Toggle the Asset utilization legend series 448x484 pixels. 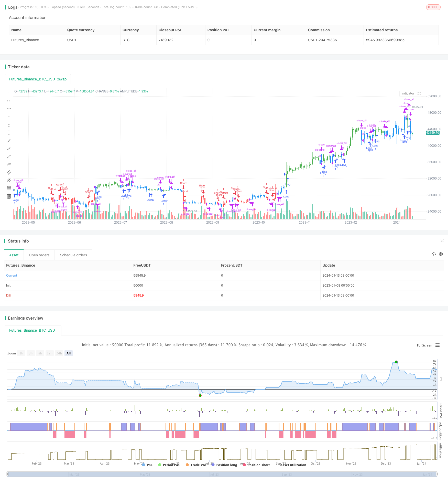tap(291, 465)
